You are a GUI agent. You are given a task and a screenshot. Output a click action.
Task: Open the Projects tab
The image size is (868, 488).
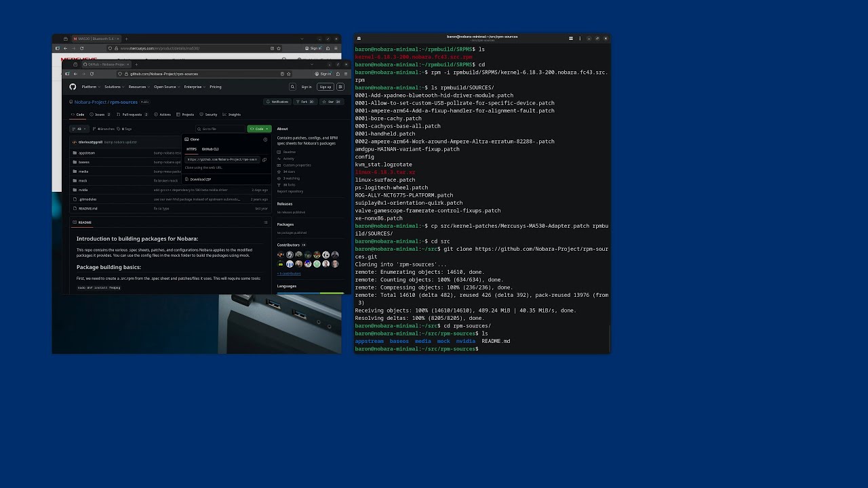[x=184, y=115]
